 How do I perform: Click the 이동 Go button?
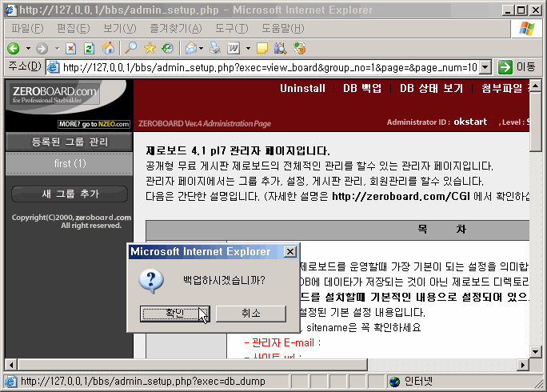point(517,67)
